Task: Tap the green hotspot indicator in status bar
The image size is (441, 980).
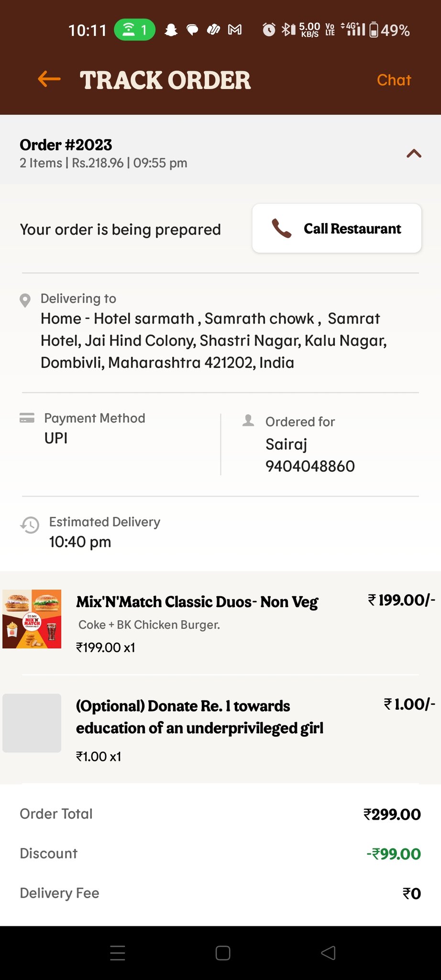Action: [x=134, y=30]
